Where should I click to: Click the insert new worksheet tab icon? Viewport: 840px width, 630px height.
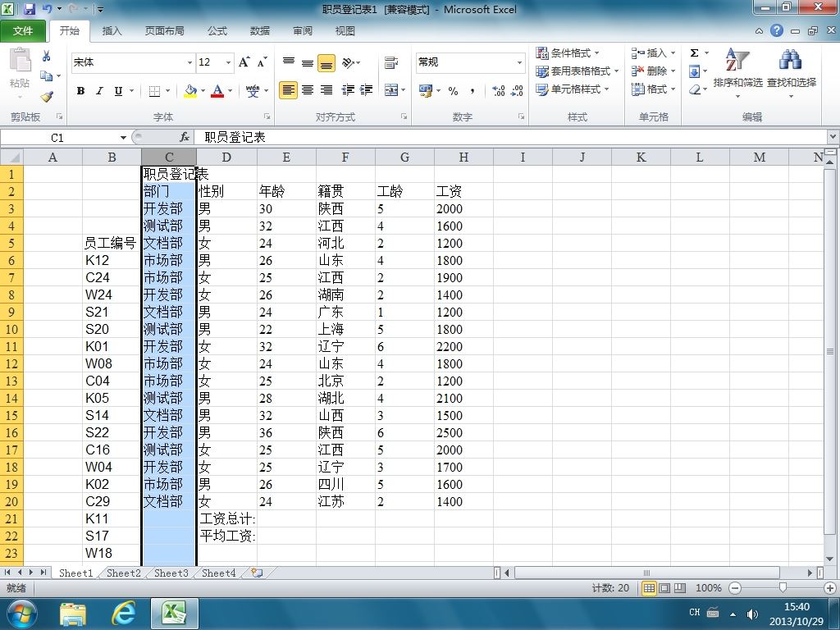click(257, 573)
